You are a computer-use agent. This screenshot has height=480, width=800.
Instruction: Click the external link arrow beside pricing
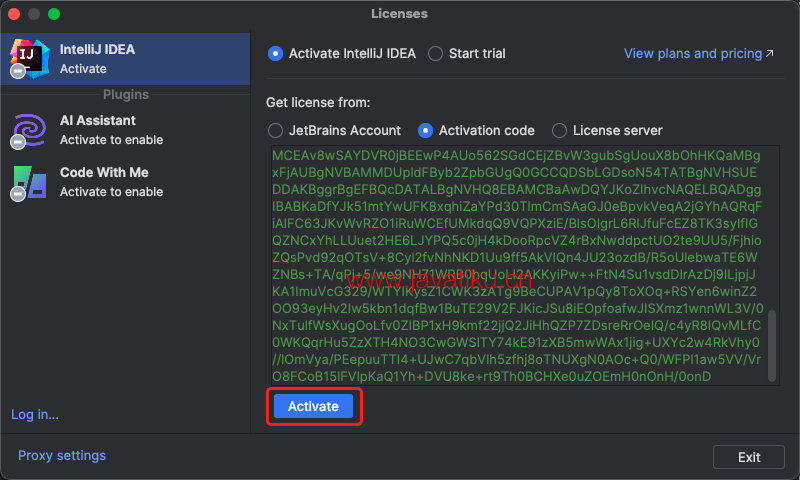click(x=769, y=54)
